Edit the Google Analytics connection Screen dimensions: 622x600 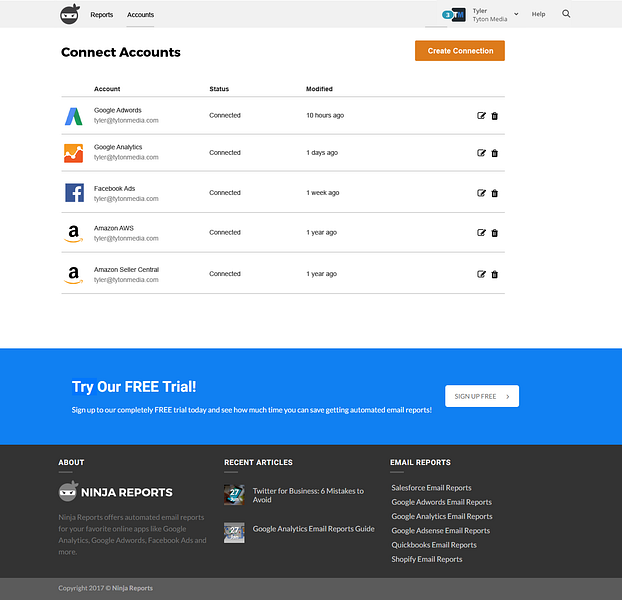[481, 153]
